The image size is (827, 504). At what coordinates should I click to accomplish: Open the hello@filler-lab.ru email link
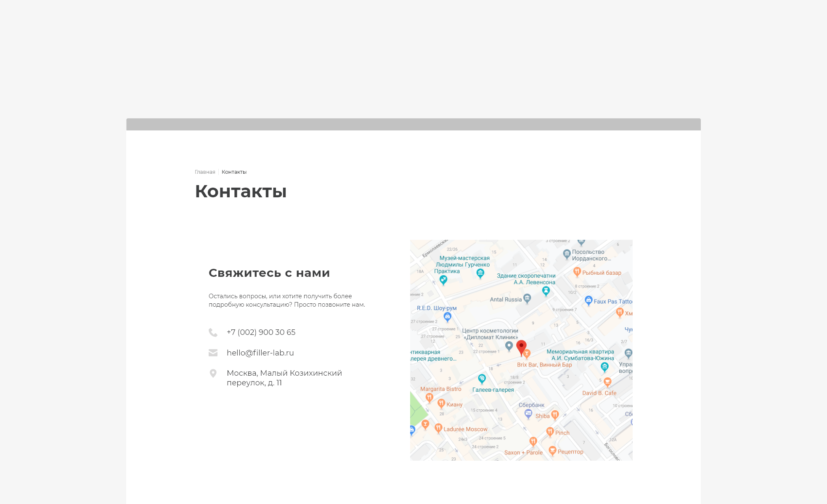[260, 353]
